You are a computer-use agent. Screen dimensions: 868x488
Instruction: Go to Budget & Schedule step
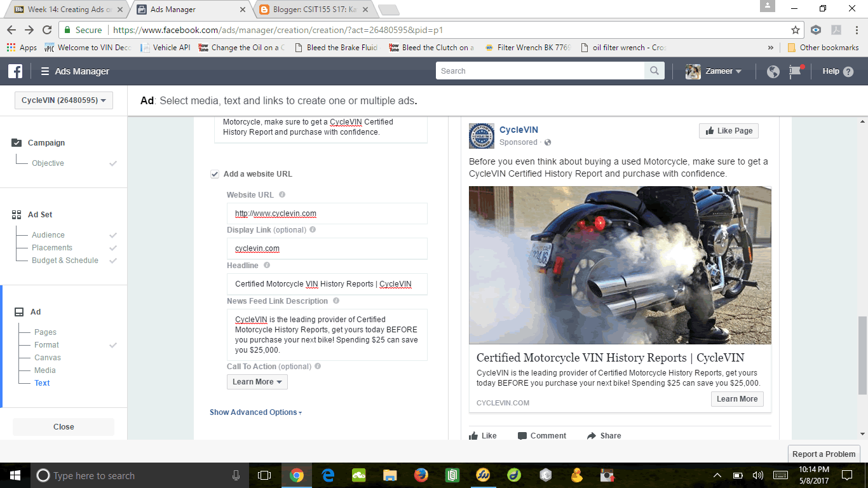tap(65, 261)
